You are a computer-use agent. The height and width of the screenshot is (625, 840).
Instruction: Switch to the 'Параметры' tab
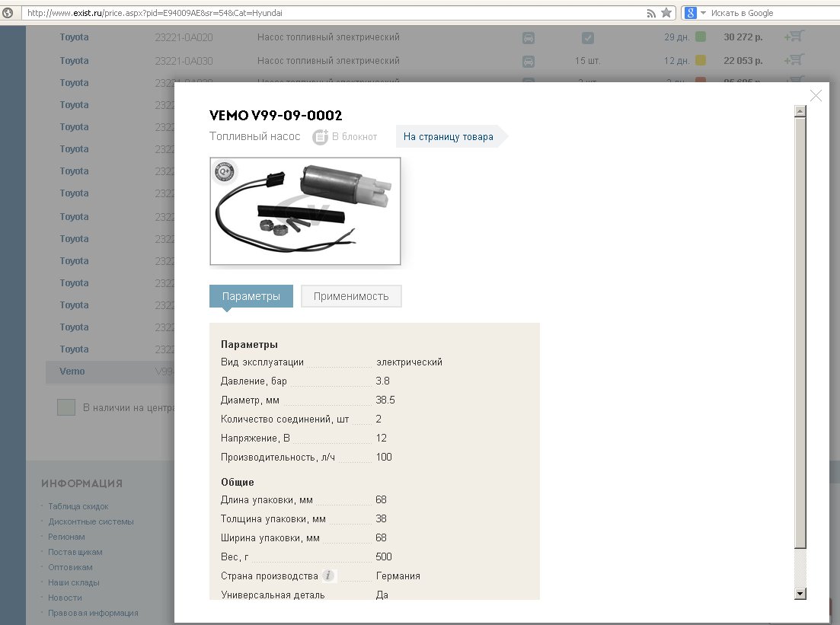(x=251, y=296)
